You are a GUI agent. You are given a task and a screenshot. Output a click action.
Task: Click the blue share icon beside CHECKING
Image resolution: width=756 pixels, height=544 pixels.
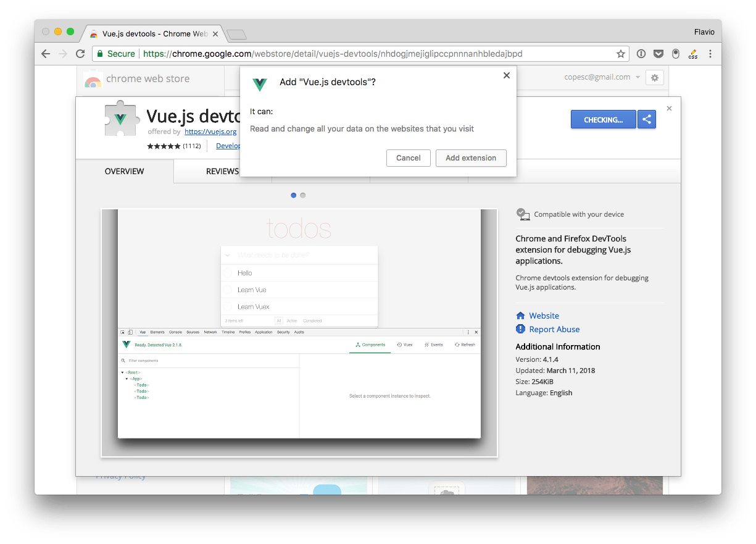click(646, 119)
